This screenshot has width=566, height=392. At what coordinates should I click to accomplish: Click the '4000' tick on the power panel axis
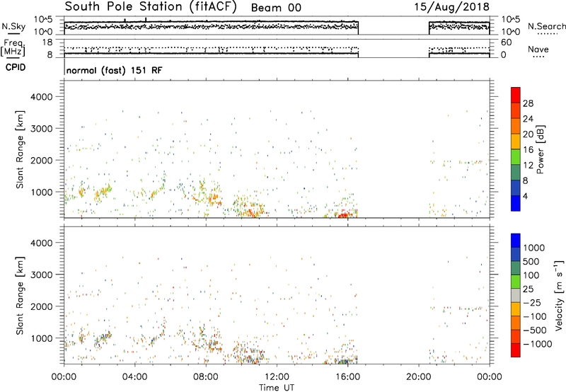(41, 97)
